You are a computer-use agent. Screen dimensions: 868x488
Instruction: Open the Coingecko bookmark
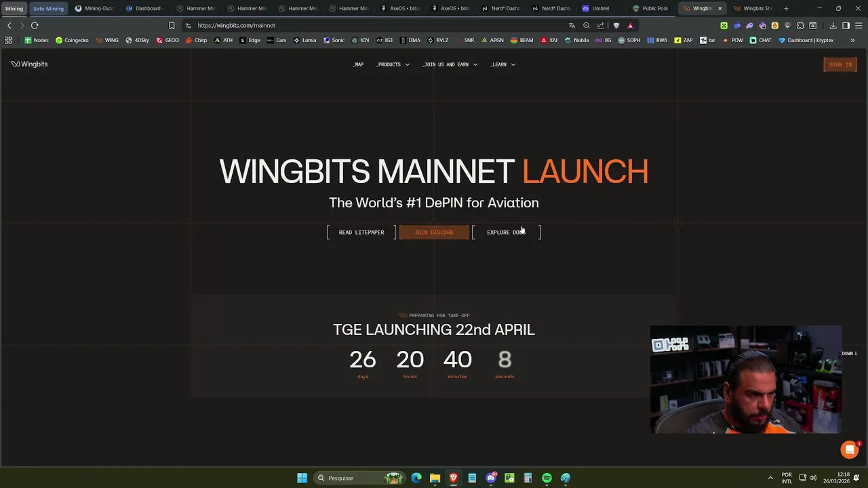(72, 40)
